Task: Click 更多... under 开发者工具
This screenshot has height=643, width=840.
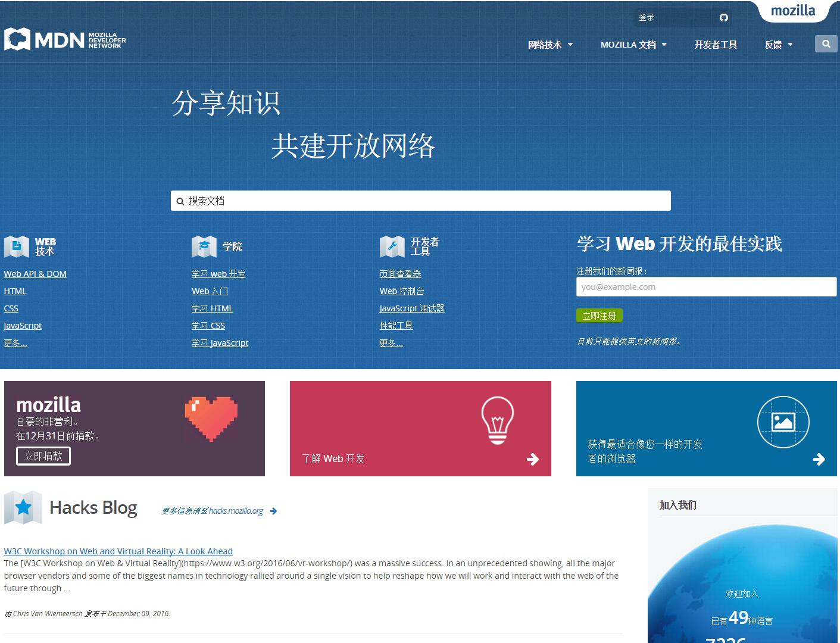Action: click(x=391, y=343)
